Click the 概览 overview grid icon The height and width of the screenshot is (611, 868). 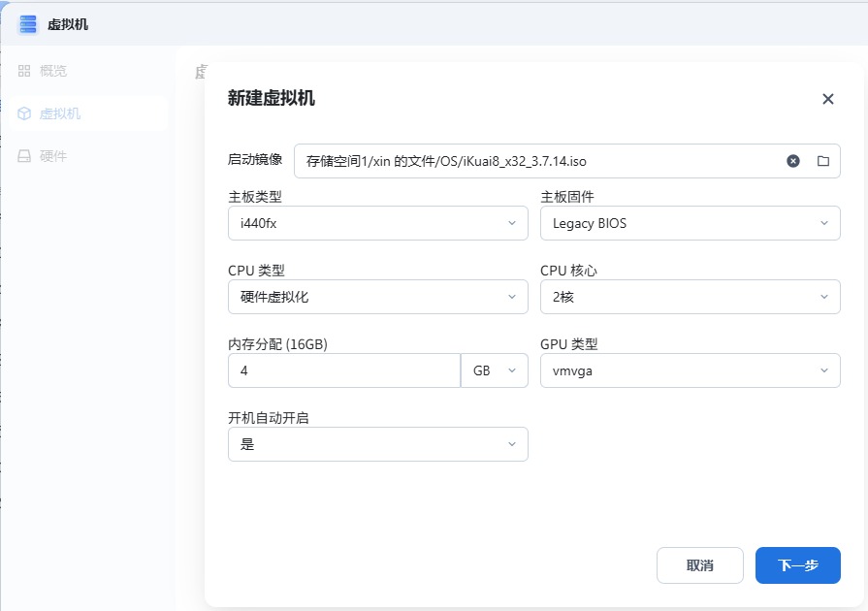click(x=24, y=71)
